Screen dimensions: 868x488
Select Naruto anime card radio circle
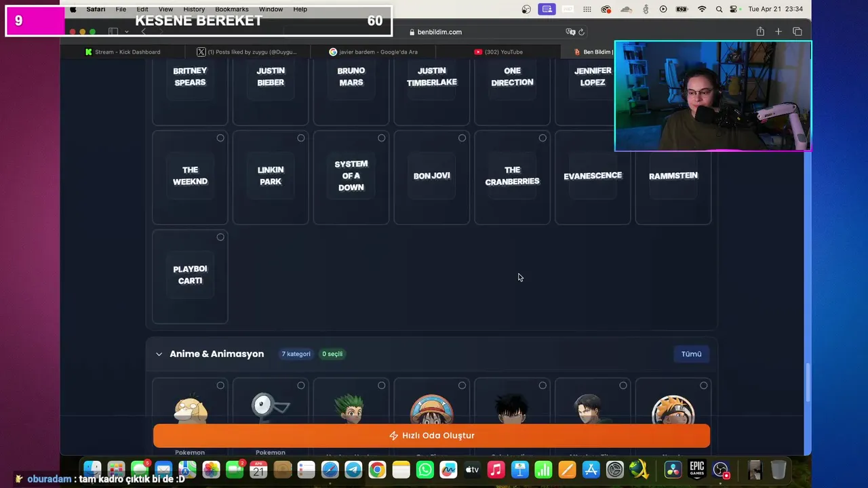click(x=704, y=386)
